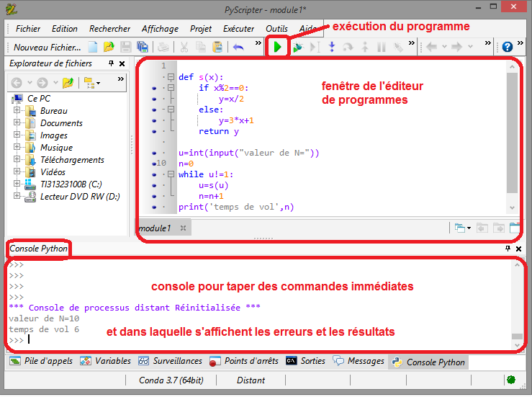Click the up-folder icon in file explorer

[67, 82]
